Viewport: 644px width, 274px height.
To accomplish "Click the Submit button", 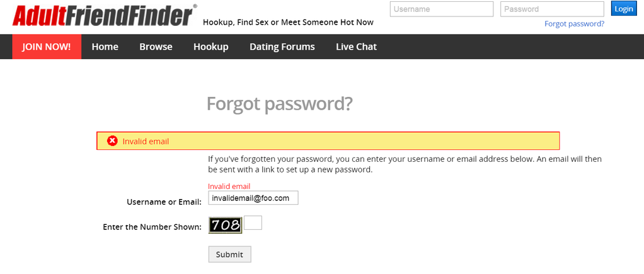I will click(229, 254).
